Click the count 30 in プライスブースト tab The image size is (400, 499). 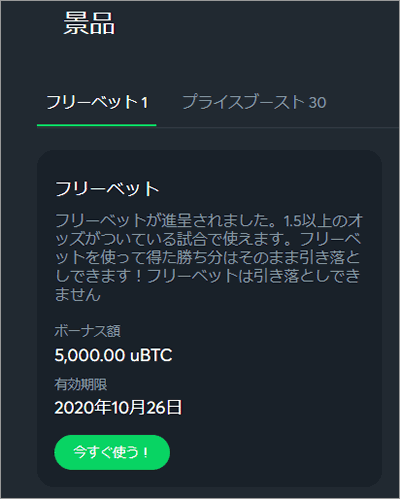[x=317, y=103]
